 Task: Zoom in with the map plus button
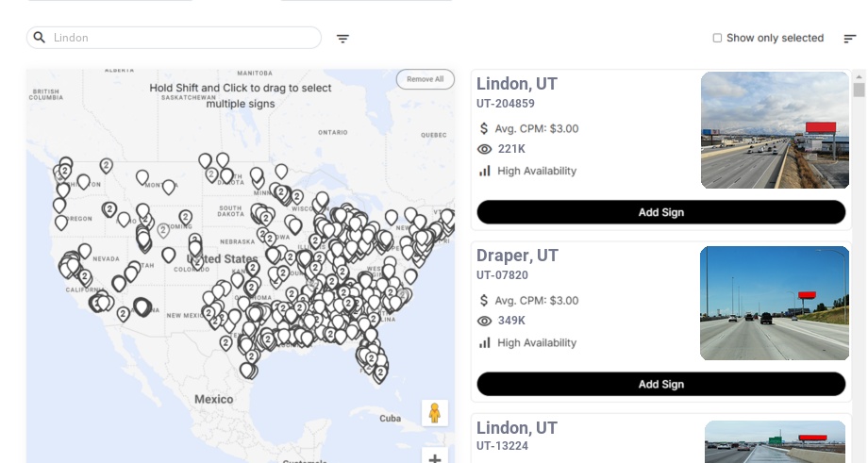pos(435,457)
